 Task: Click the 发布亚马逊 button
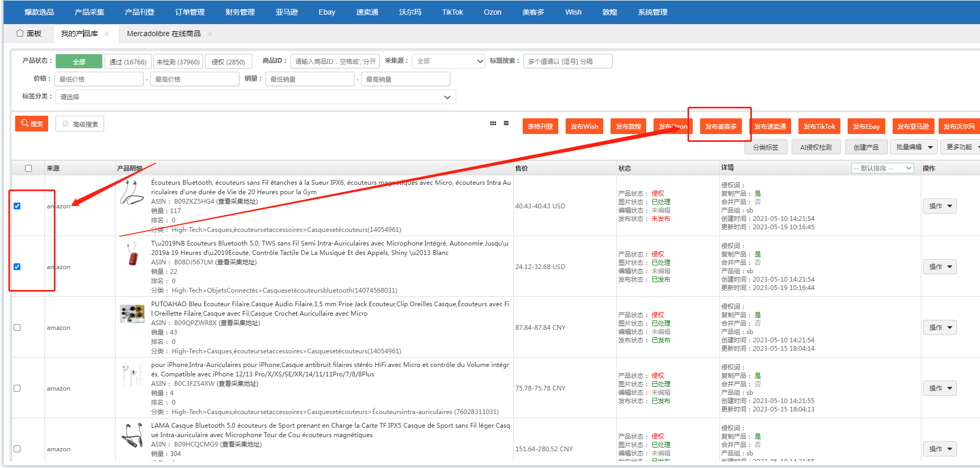[913, 126]
